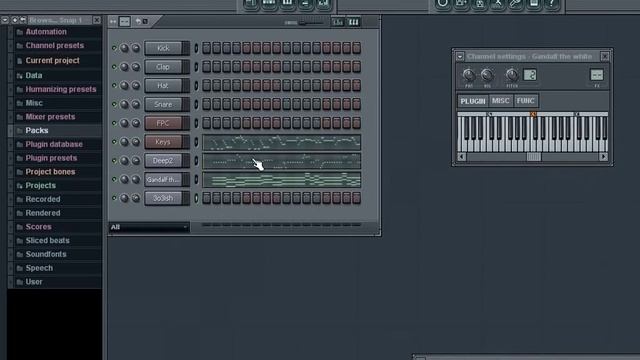Mute the FPC channel with its green LED
Screen dimensions: 640x360
pyautogui.click(x=114, y=123)
